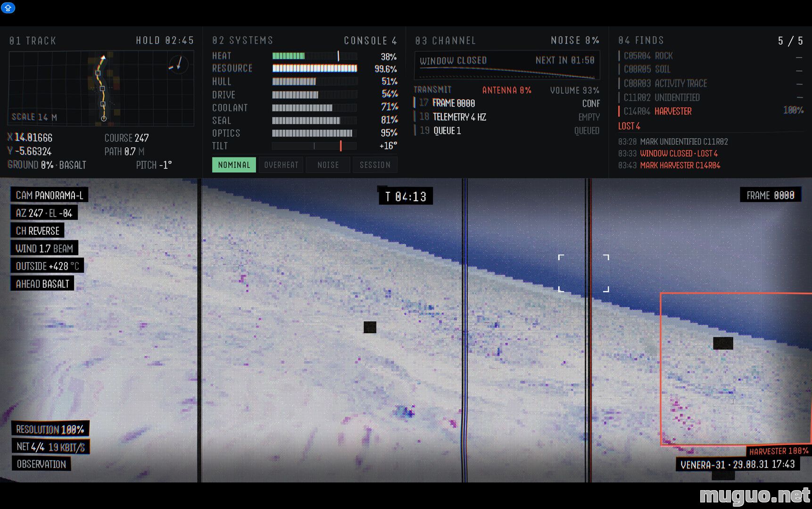Select find C11R02 UNIDENTIFIED
The image size is (812, 509).
click(x=710, y=98)
